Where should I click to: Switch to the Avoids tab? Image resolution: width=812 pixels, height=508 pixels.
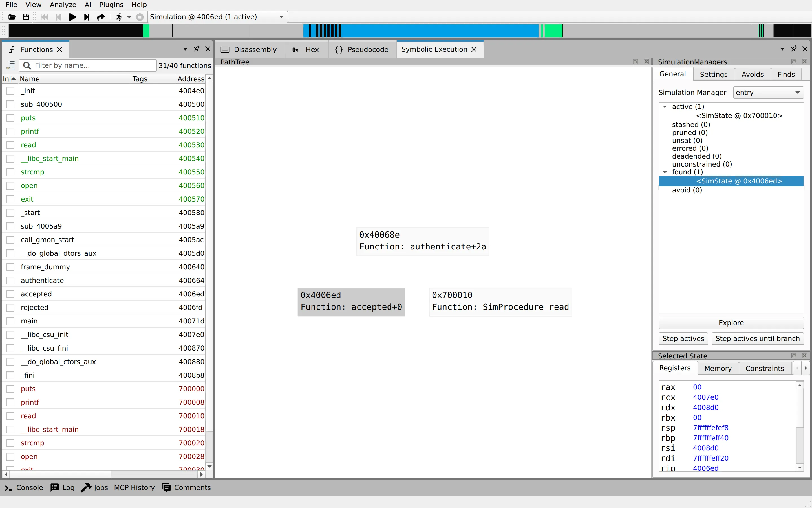click(x=752, y=74)
